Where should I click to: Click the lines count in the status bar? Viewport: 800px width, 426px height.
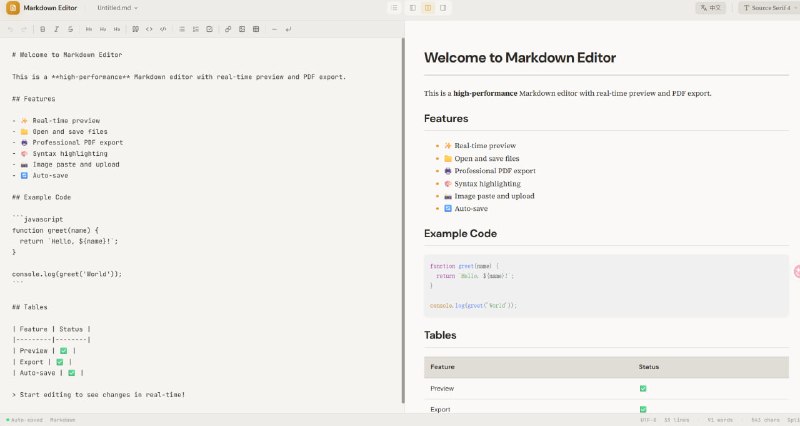coord(677,420)
